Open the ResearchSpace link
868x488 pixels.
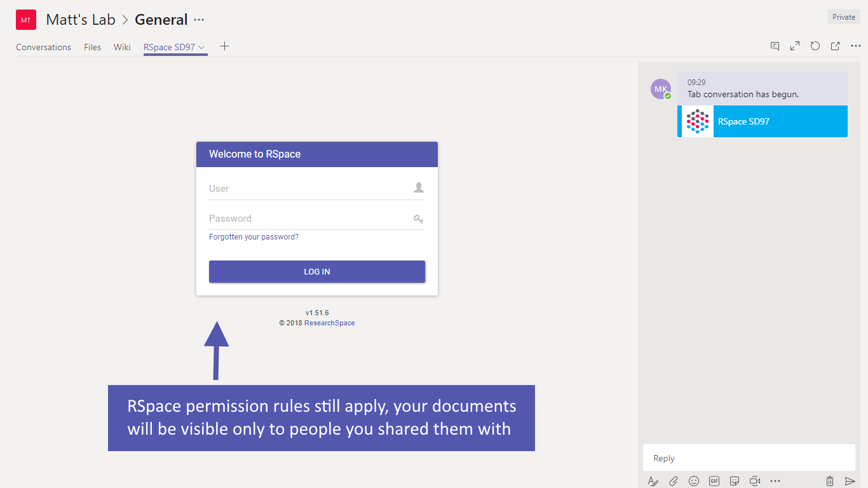point(329,323)
